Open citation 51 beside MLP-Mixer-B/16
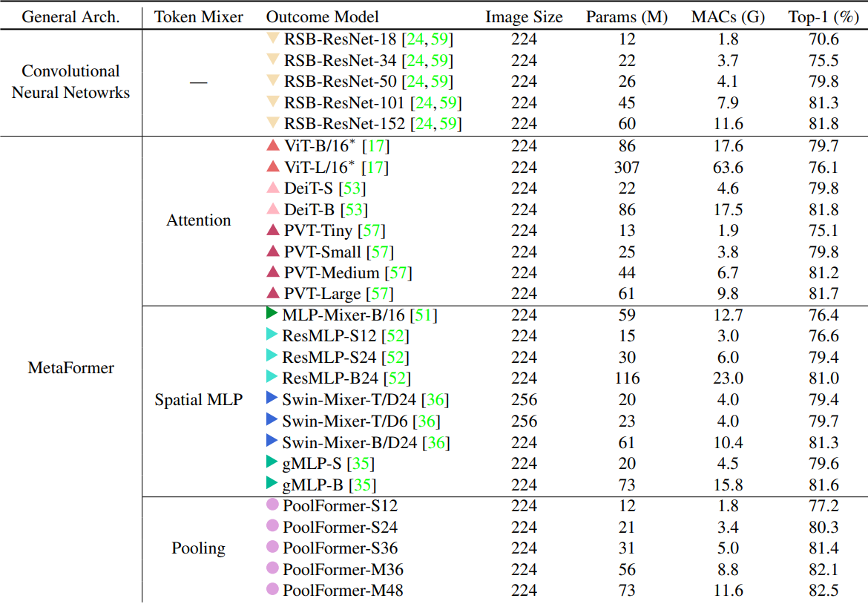 tap(423, 315)
